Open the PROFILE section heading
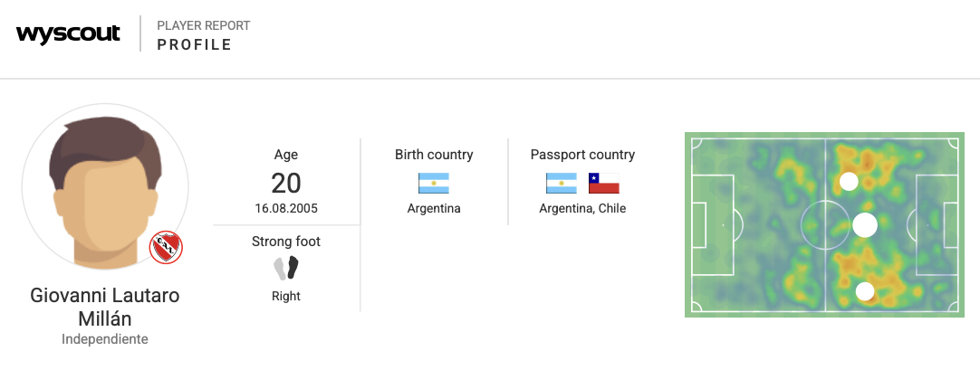980x370 pixels. coord(194,45)
